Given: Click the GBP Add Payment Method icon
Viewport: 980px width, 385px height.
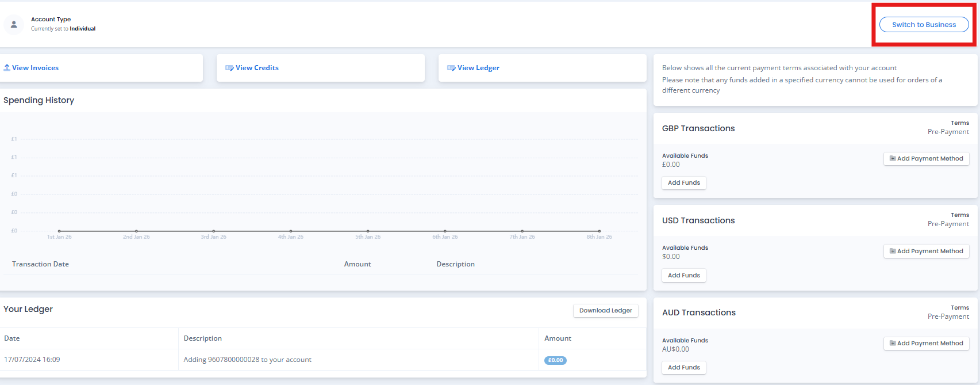Looking at the screenshot, I should click(893, 159).
